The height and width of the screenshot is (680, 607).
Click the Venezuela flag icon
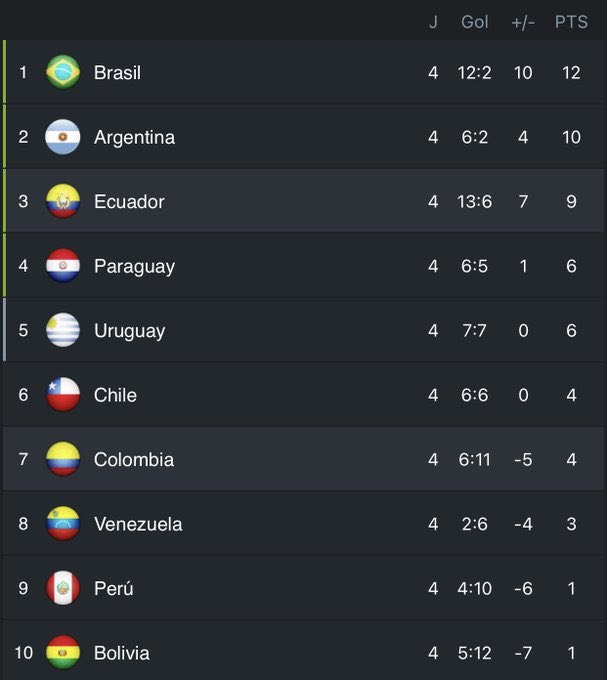pos(63,524)
